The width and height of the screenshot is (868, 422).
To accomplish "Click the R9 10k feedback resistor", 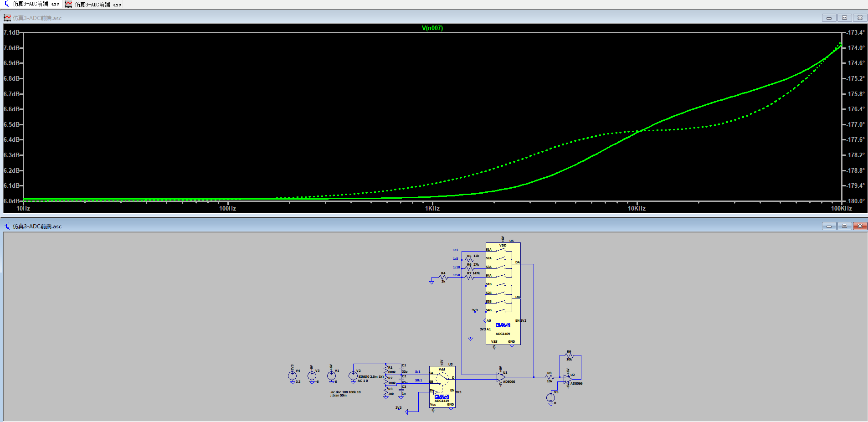I will 569,355.
